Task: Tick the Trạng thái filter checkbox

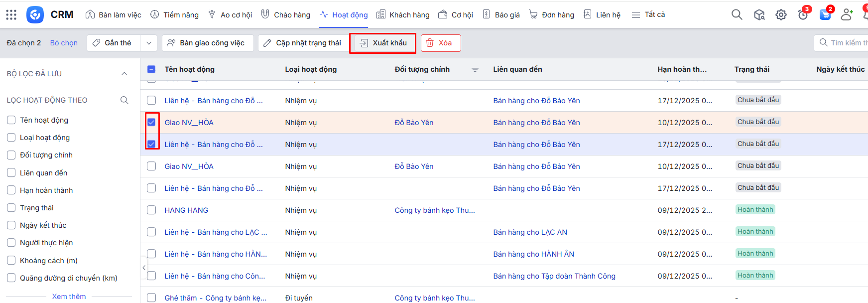Action: click(x=11, y=208)
